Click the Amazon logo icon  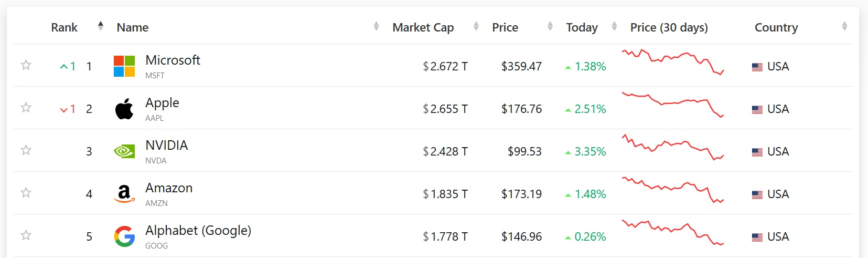tap(124, 194)
